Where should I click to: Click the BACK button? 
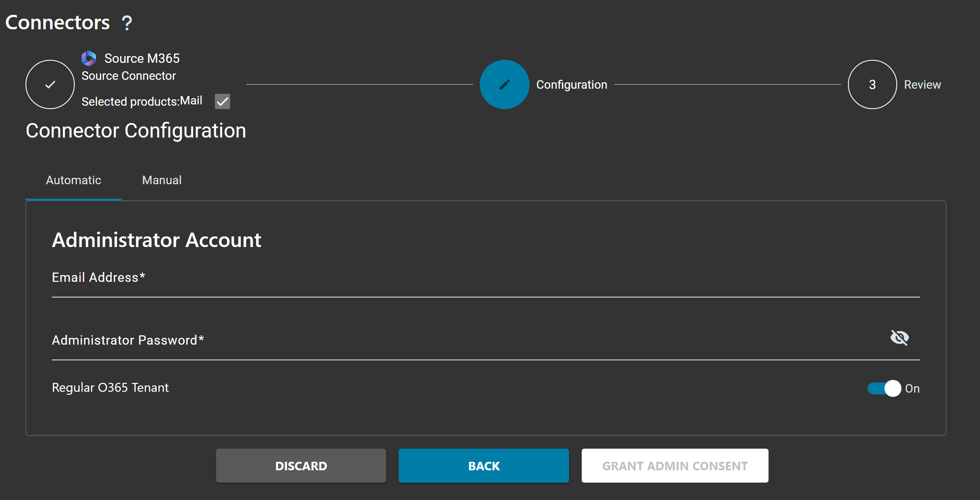[x=484, y=466]
